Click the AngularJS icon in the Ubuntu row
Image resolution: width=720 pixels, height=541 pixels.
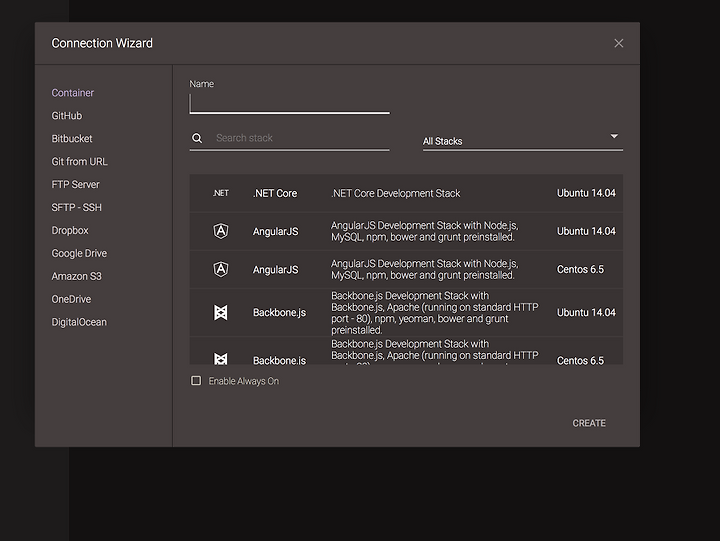click(x=221, y=231)
